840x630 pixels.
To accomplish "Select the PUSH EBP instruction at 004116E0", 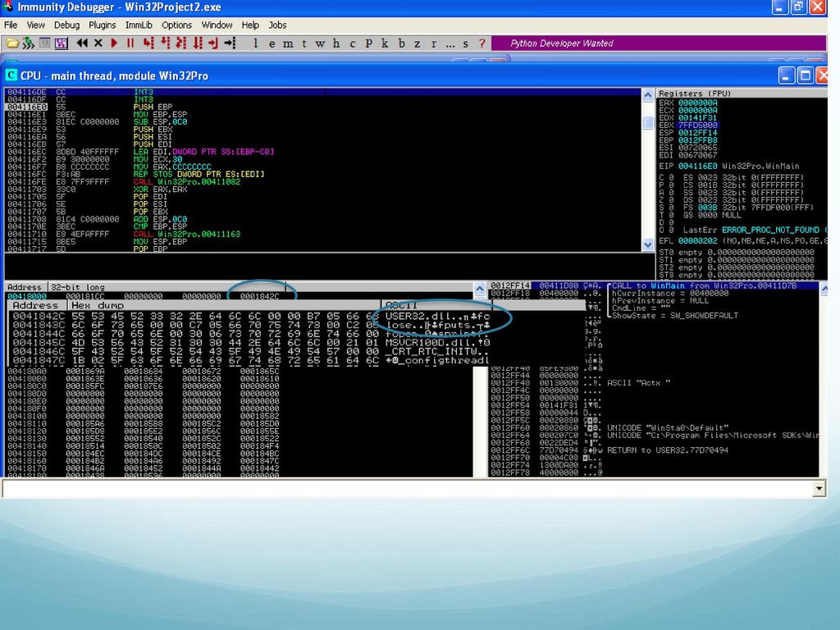I will (x=323, y=107).
